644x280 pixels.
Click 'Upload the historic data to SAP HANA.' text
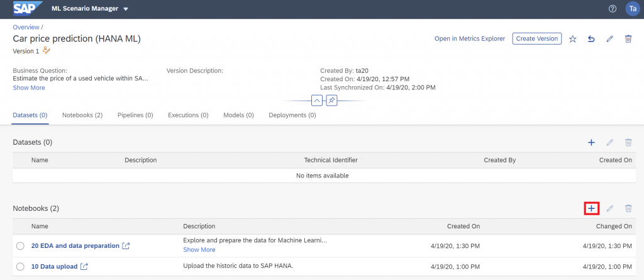pos(238,266)
